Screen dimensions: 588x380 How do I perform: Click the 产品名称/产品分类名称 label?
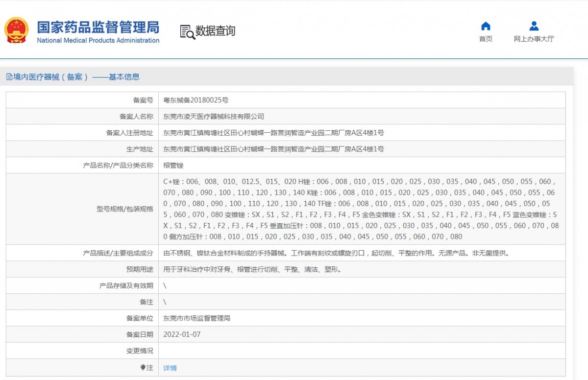point(118,166)
